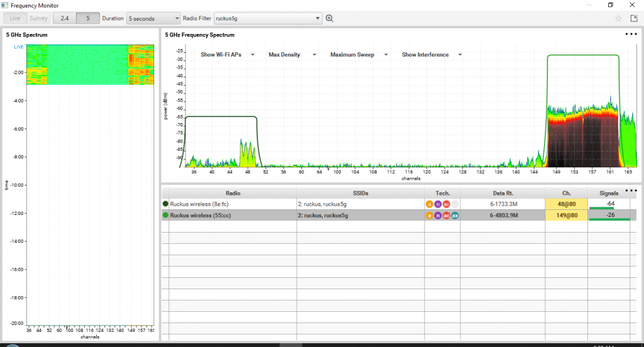Image resolution: width=644 pixels, height=347 pixels.
Task: Click the bright green dot for Ruckus wireless (55:cc)
Action: tap(165, 215)
